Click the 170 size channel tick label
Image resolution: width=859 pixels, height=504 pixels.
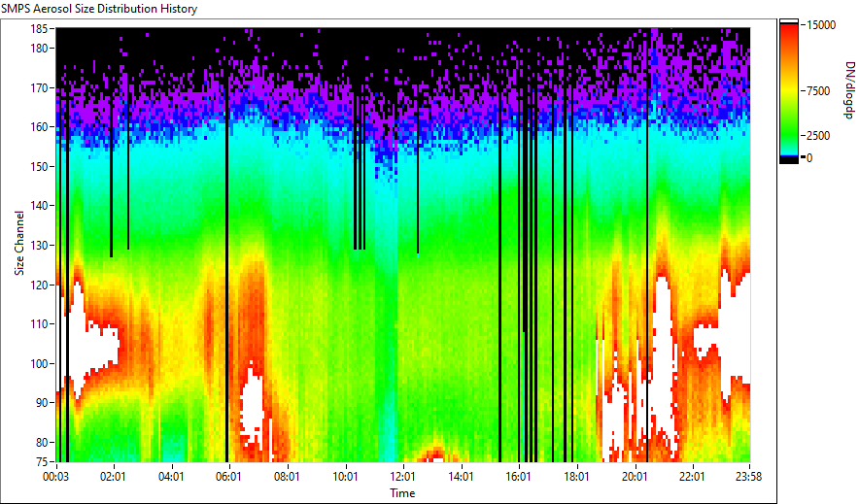(x=40, y=87)
